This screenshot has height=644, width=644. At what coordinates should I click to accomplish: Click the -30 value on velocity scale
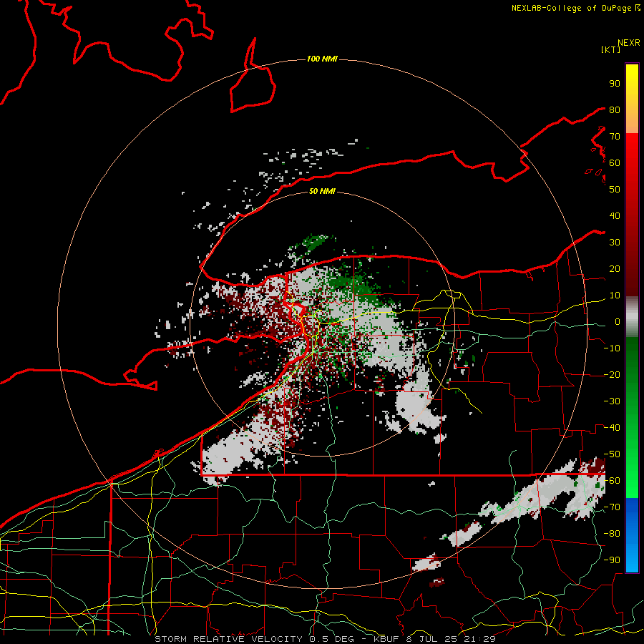pos(612,401)
